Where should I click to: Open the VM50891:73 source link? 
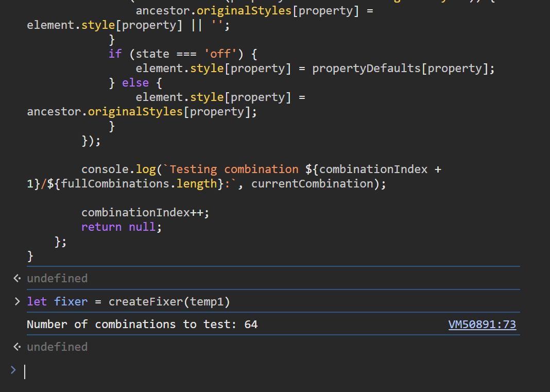pyautogui.click(x=482, y=325)
